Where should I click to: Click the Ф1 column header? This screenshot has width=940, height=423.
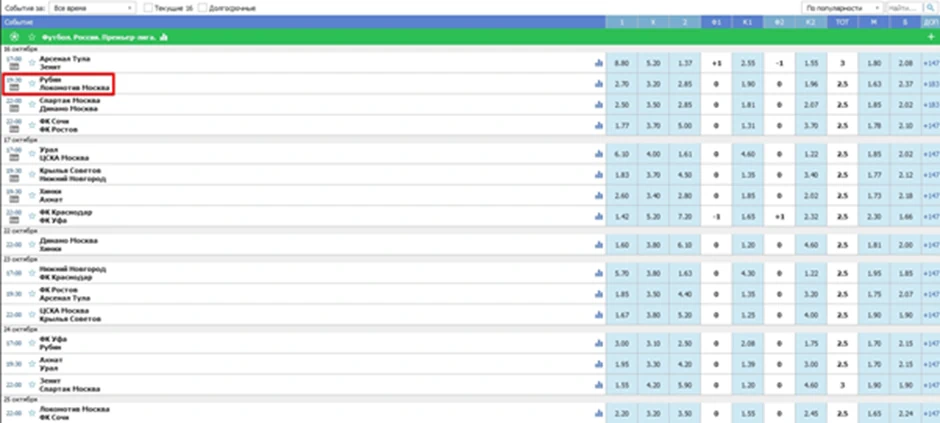[x=716, y=22]
